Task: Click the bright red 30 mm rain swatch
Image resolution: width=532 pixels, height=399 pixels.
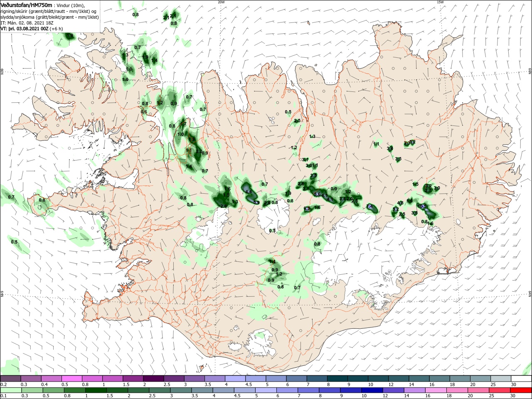Action: (x=521, y=390)
